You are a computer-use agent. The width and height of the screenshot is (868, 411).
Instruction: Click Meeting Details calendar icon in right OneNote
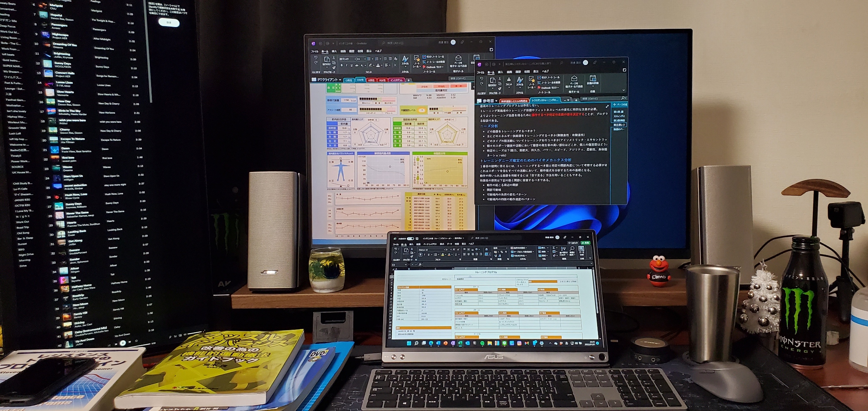(593, 78)
